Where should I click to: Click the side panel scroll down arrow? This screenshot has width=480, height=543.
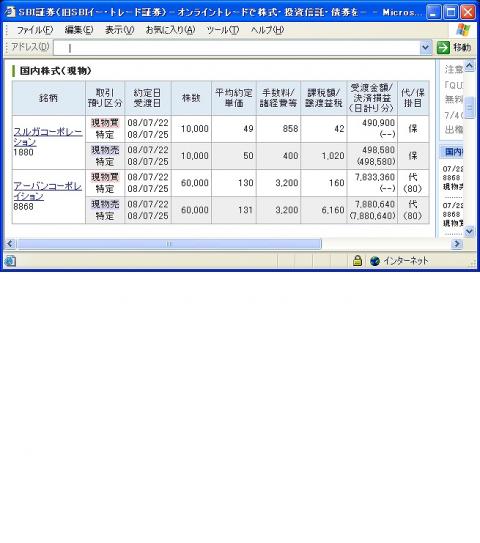coord(469,231)
